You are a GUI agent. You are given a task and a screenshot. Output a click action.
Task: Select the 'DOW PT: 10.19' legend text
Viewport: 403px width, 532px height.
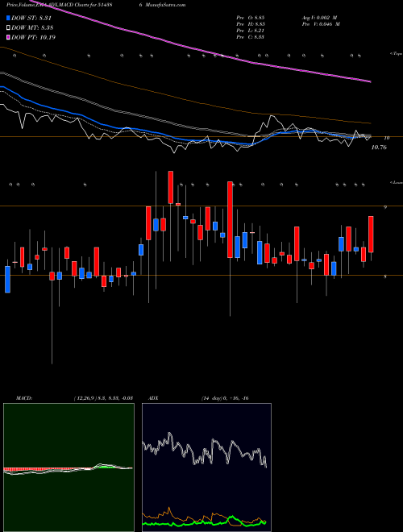pyautogui.click(x=33, y=37)
